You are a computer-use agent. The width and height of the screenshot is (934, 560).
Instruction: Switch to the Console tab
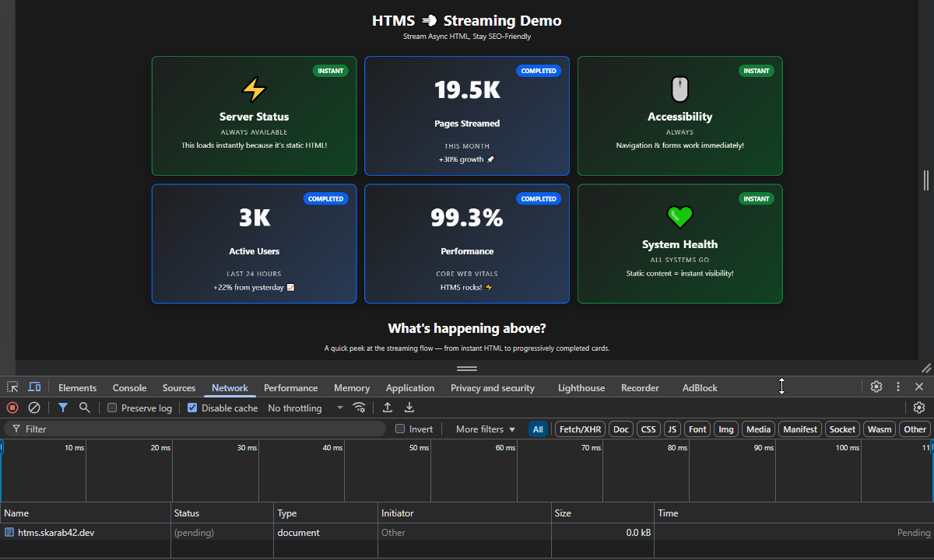click(x=129, y=387)
